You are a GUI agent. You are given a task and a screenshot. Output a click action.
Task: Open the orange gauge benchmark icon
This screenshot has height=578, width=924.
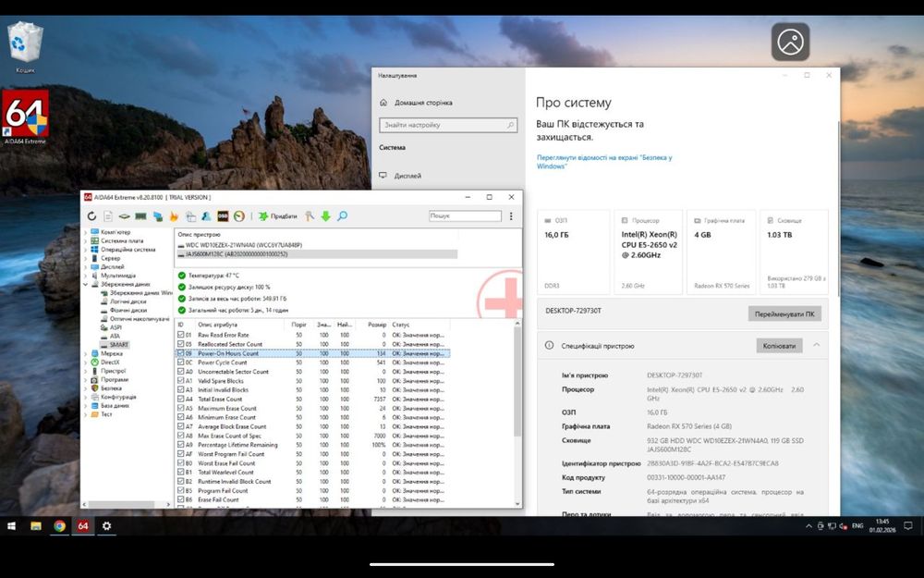[239, 216]
